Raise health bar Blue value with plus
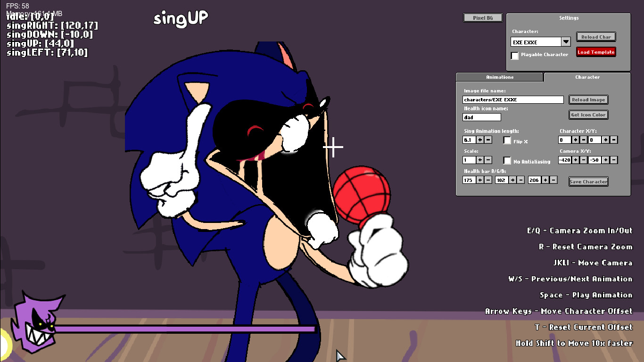This screenshot has width=644, height=362. click(x=545, y=180)
